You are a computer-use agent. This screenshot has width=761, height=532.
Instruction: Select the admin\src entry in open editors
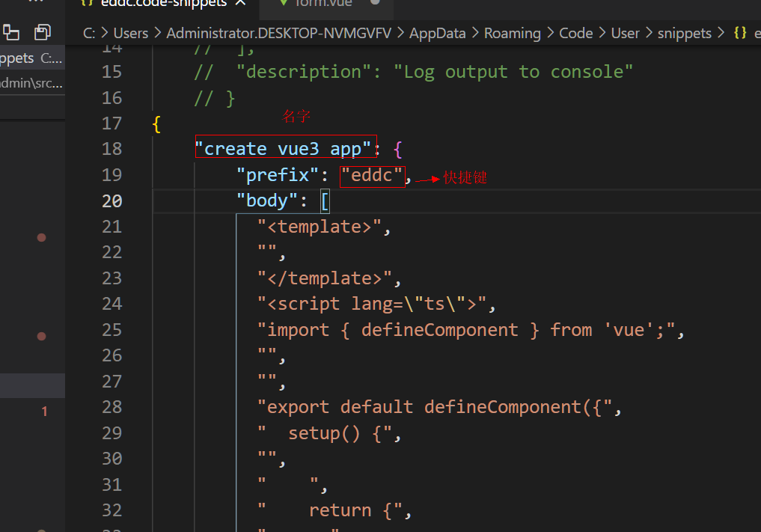[x=32, y=83]
